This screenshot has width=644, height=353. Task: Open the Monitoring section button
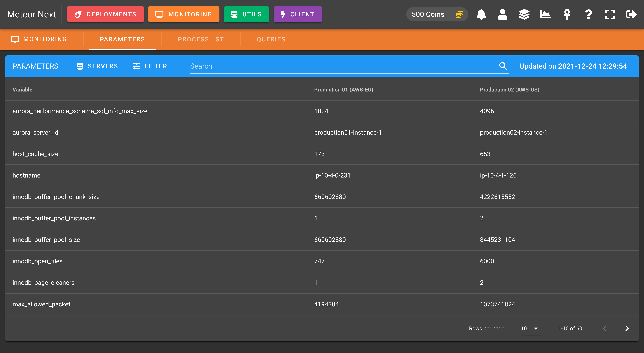(x=184, y=14)
